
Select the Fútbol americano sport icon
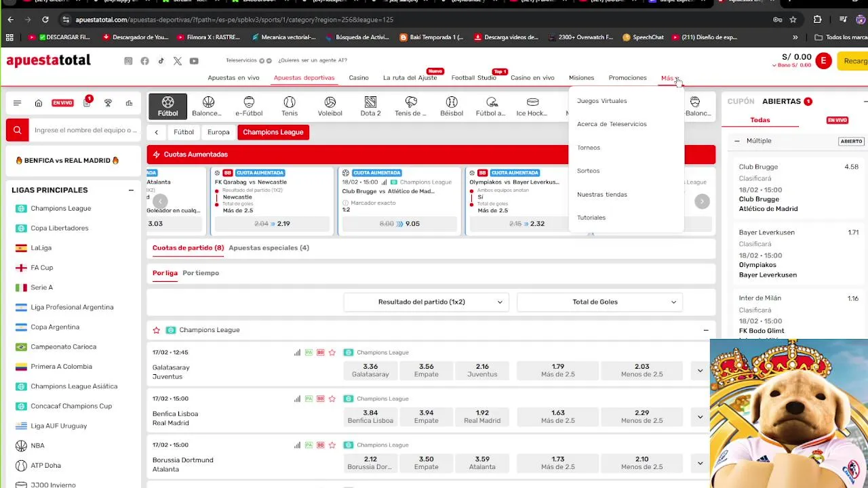point(492,106)
